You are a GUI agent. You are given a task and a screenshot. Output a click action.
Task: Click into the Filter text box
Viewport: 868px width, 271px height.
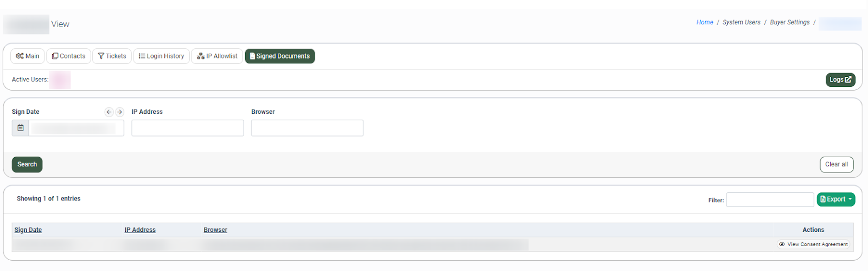[x=770, y=200]
